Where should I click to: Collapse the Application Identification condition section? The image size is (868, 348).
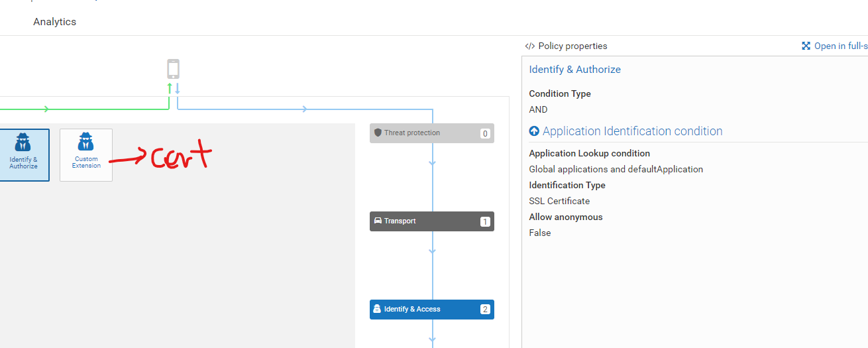[534, 131]
